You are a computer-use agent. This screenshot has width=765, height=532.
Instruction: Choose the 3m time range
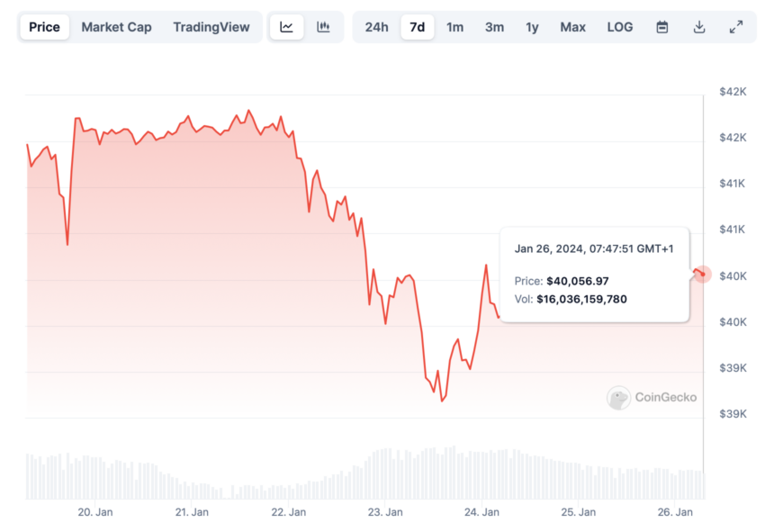pos(494,27)
